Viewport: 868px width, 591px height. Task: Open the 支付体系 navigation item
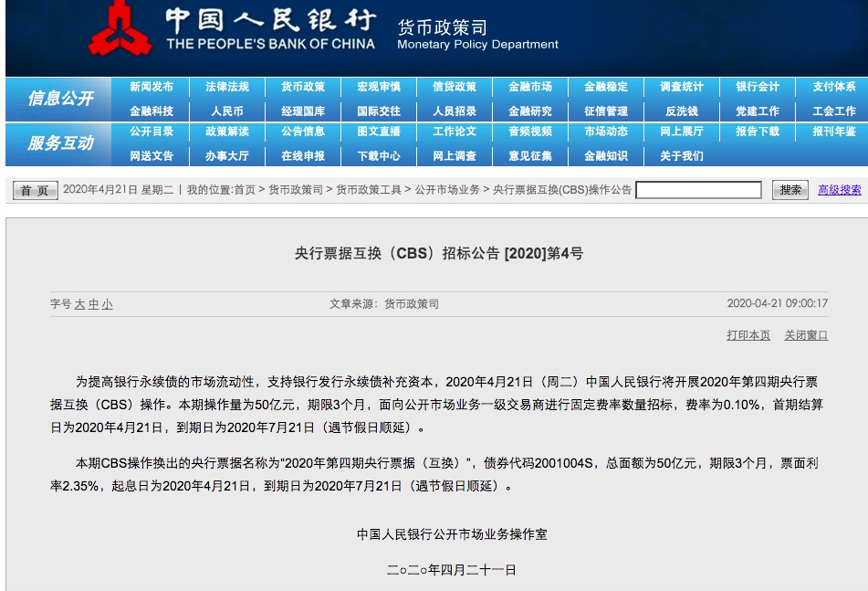[834, 87]
